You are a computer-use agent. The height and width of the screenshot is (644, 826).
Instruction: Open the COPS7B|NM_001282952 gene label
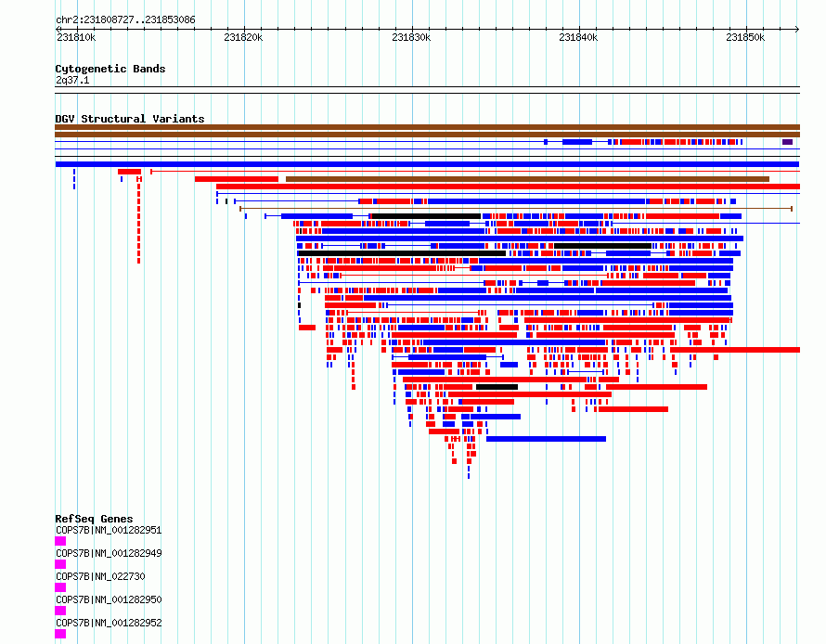tap(109, 623)
